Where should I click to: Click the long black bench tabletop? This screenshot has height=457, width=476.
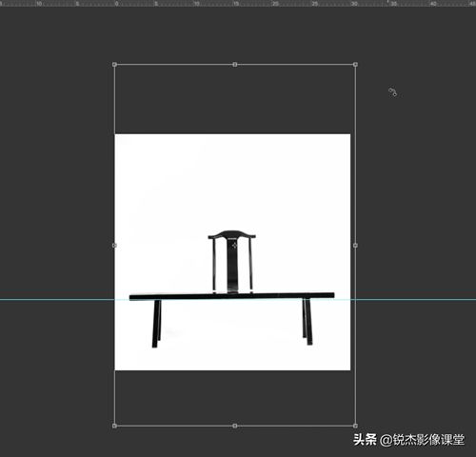coord(231,296)
